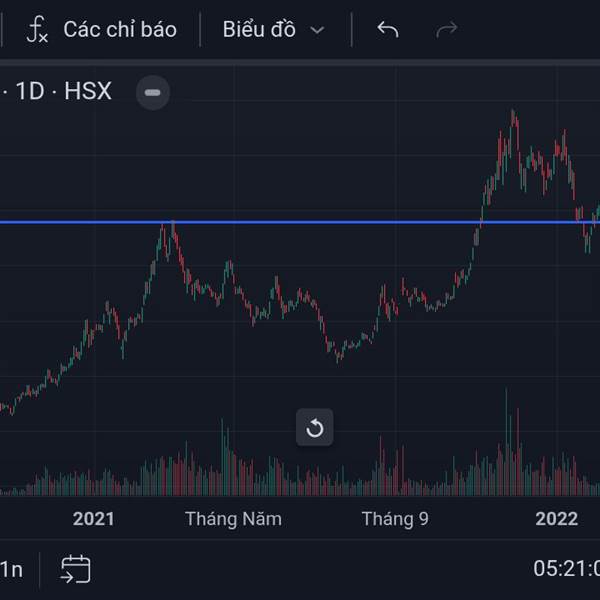Select the '1n' date range button
Screen dimensions: 600x600
[x=12, y=570]
